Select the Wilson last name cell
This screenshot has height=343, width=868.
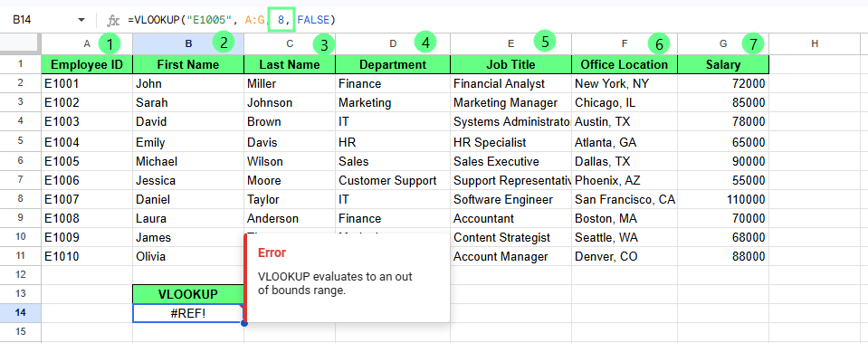290,161
